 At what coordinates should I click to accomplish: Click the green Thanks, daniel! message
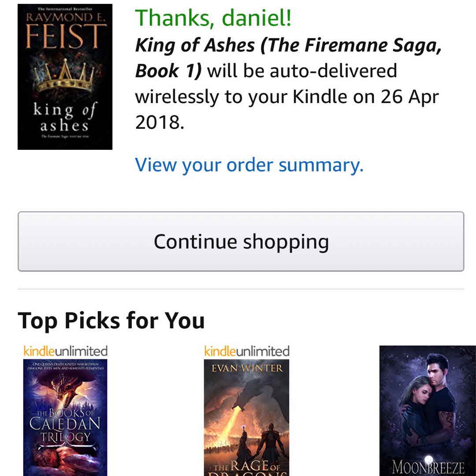coord(213,19)
